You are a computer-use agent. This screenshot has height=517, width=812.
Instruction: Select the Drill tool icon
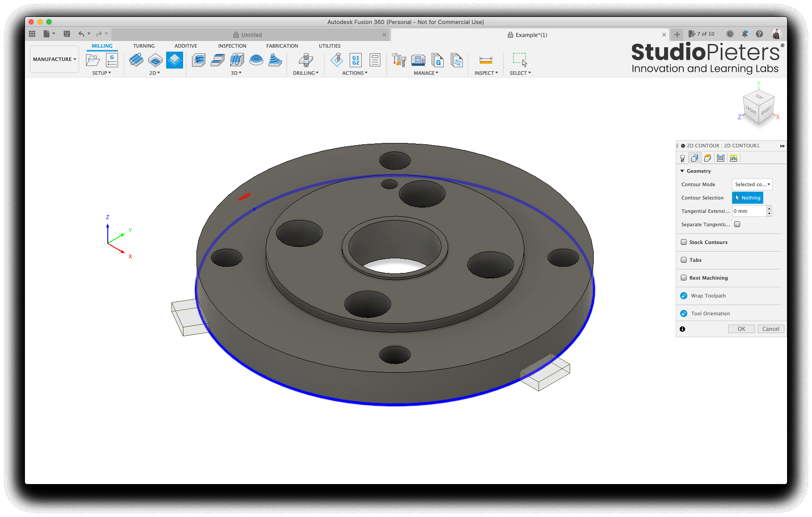(306, 60)
